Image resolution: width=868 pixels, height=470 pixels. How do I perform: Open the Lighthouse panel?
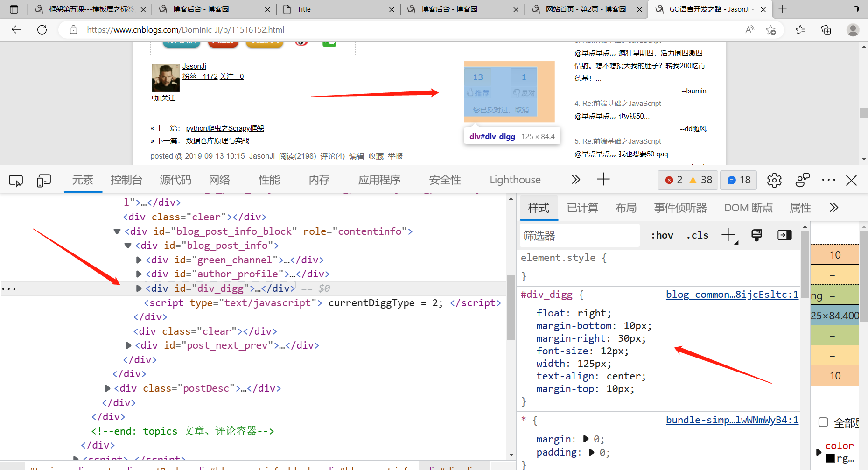point(515,180)
